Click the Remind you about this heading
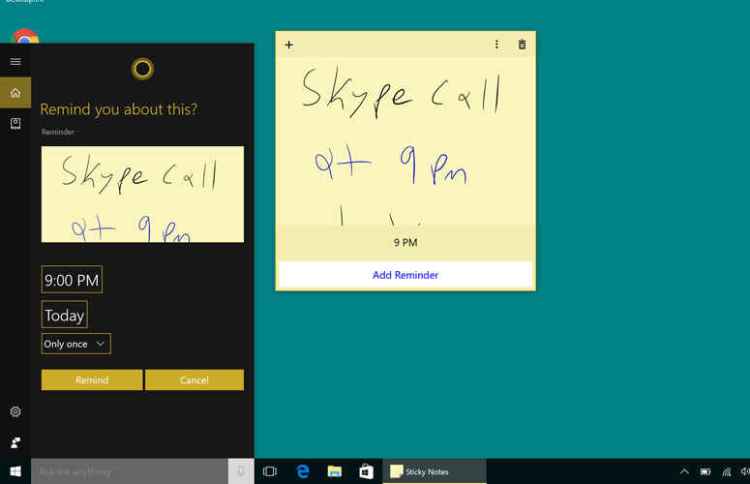The image size is (750, 484). [119, 110]
